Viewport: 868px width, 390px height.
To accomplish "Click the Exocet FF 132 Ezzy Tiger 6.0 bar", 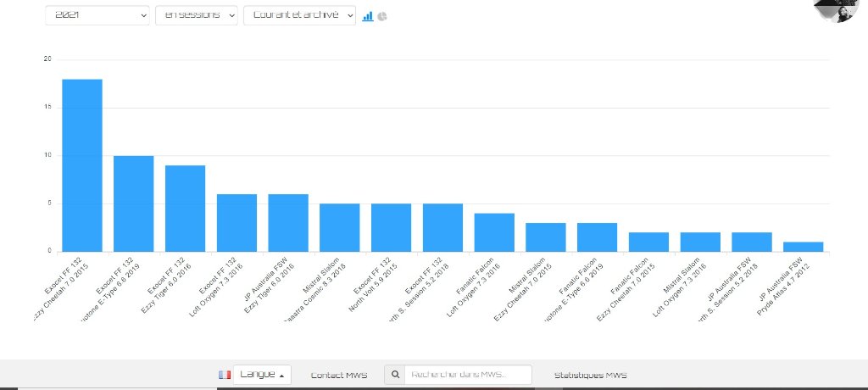I will click(x=185, y=209).
